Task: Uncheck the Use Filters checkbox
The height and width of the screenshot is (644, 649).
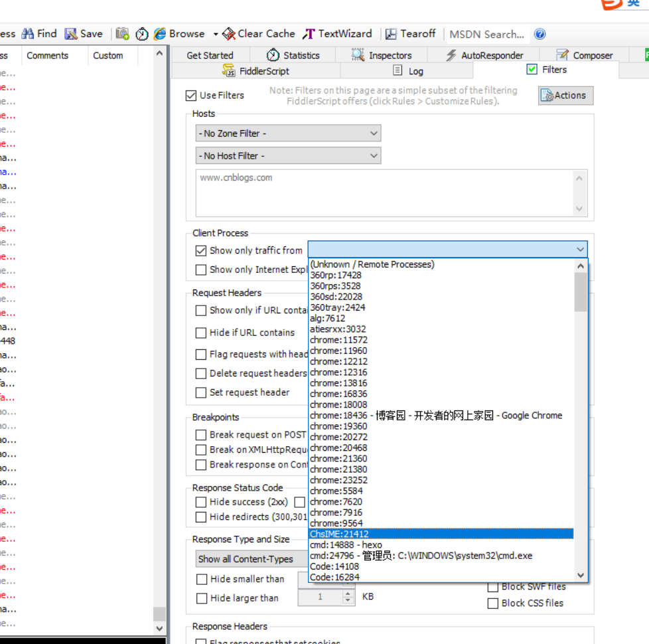Action: pos(191,96)
